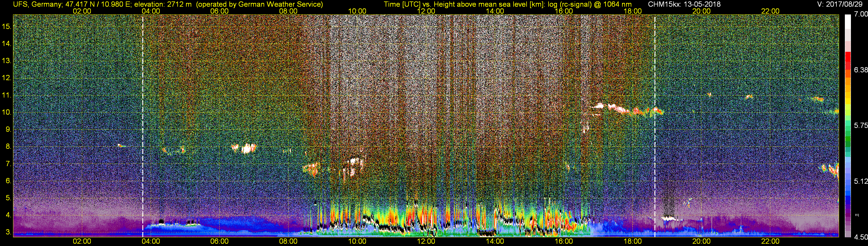Click the top time axis label '22:00'
This screenshot has width=868, height=246.
pyautogui.click(x=770, y=11)
